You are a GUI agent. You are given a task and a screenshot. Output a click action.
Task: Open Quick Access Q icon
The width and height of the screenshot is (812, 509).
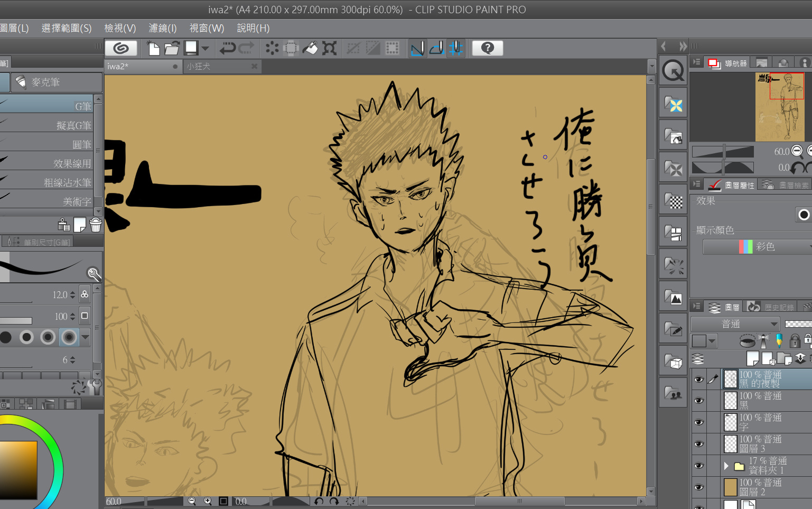(x=673, y=70)
